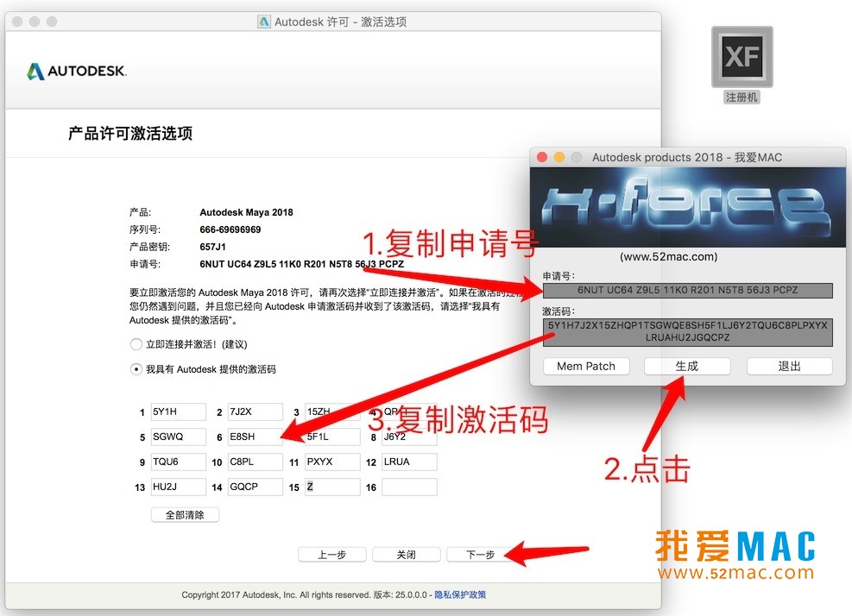Click activation field 11 containing PXYX
Viewport: 852px width, 616px height.
(332, 462)
